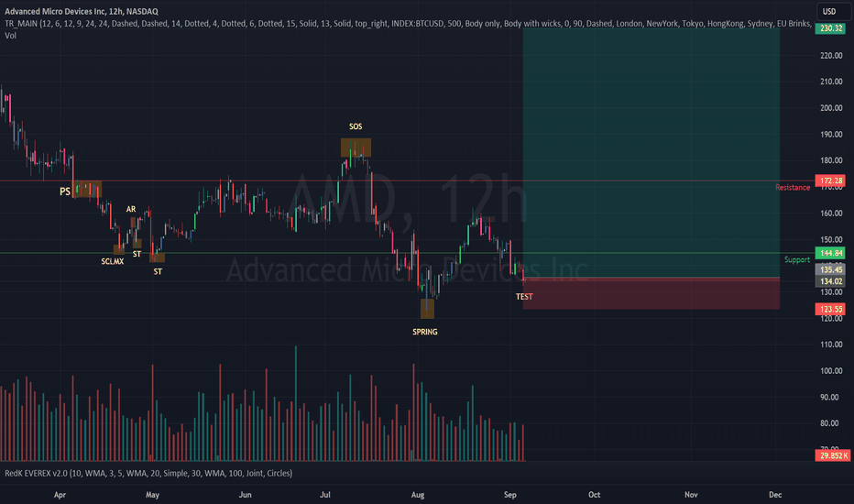Select the ST label next to SCLMX
This screenshot has height=504, width=854.
pos(137,254)
